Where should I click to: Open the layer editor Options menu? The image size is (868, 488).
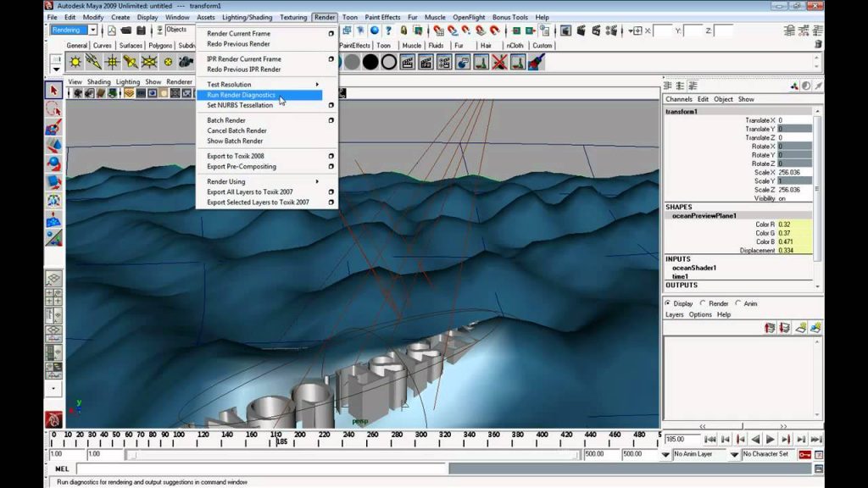tap(699, 314)
